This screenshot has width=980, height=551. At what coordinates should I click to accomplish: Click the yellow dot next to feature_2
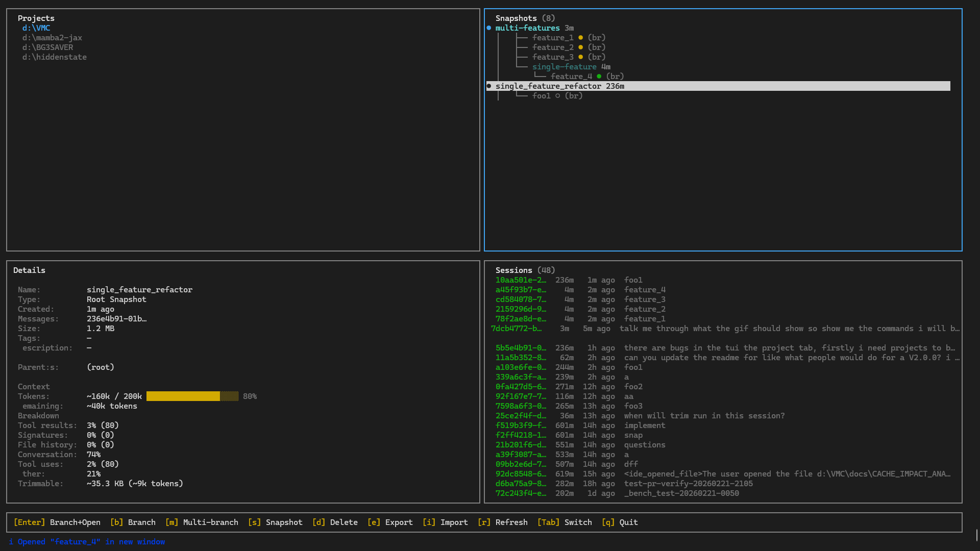581,47
